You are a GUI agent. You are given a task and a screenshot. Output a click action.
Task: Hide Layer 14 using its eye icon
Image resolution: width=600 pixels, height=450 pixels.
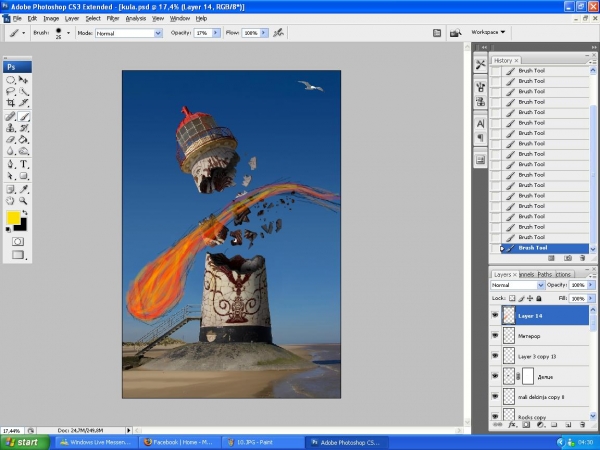point(495,315)
